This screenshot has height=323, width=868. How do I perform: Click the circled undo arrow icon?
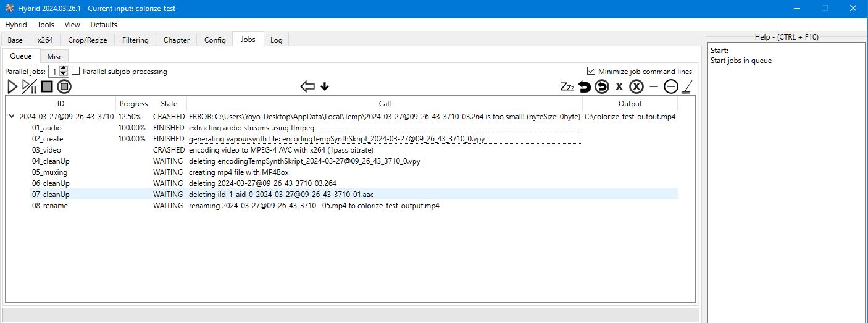click(602, 86)
